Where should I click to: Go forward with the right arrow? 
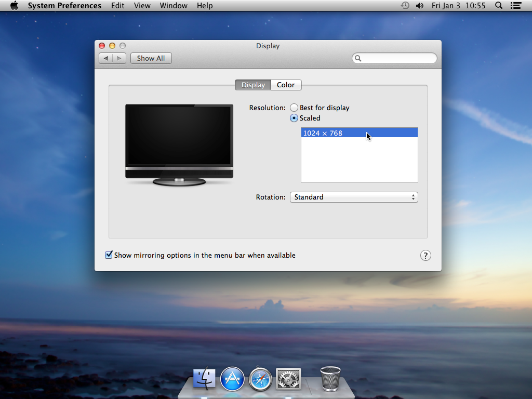119,58
